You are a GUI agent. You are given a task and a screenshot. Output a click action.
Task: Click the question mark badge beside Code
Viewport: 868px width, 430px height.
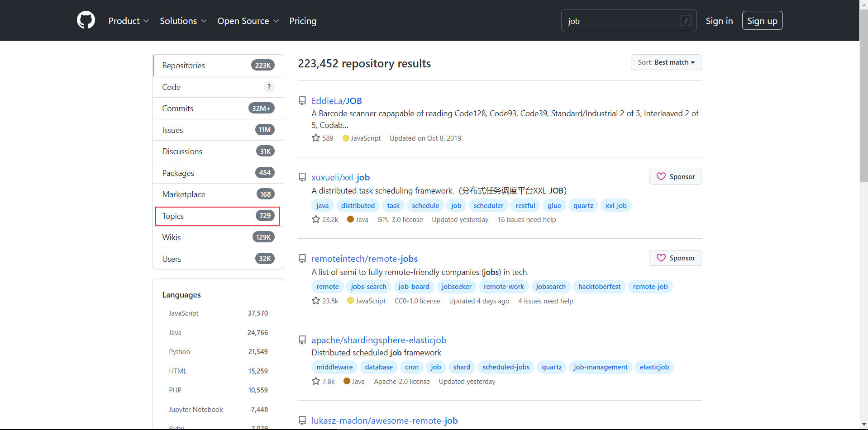click(x=269, y=87)
